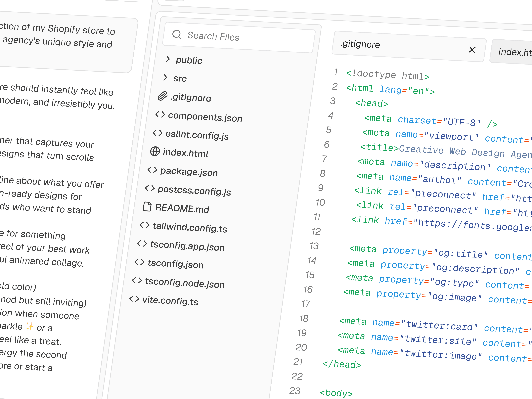Open postcss.config.js in file tree
Image resolution: width=532 pixels, height=399 pixels.
pos(194,191)
